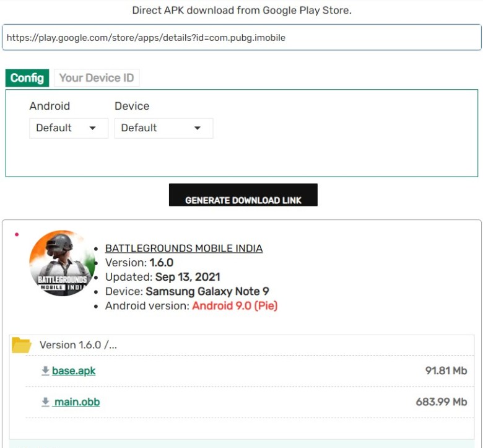Switch to the Your Device ID tab
This screenshot has width=483, height=448.
point(96,78)
